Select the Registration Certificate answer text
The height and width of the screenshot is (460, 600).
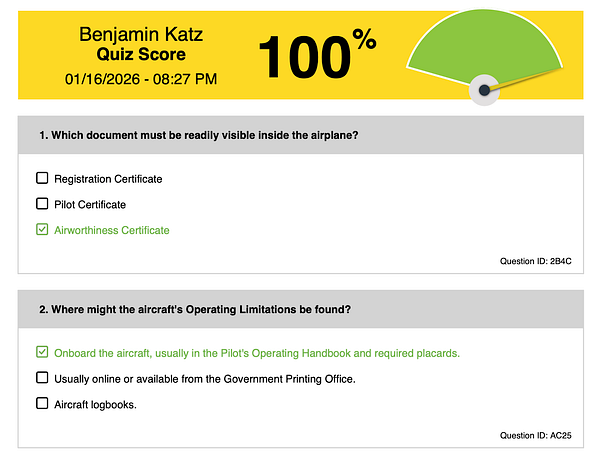[108, 179]
